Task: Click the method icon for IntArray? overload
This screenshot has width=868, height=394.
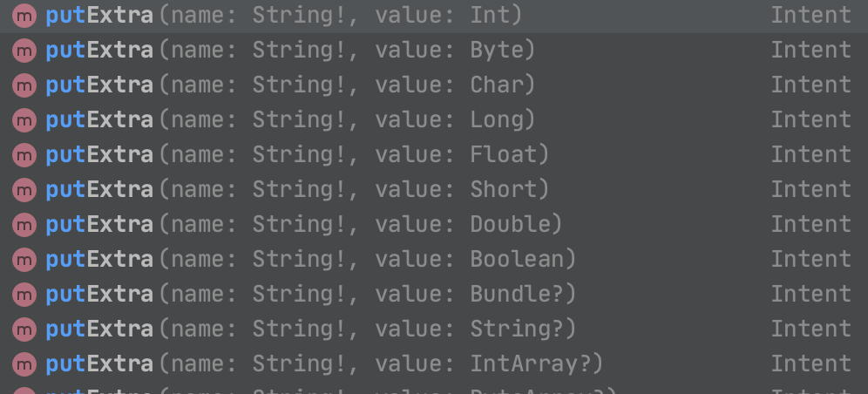Action: pos(24,363)
